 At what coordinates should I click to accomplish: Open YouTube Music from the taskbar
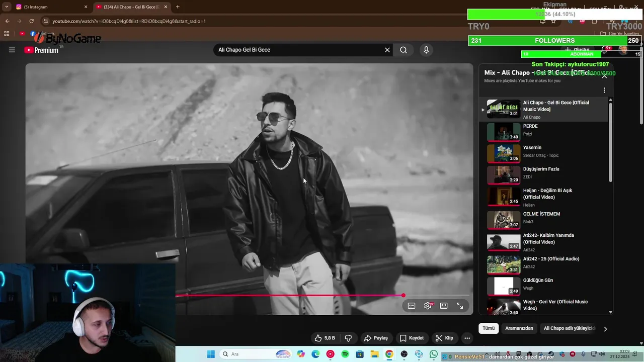[330, 354]
